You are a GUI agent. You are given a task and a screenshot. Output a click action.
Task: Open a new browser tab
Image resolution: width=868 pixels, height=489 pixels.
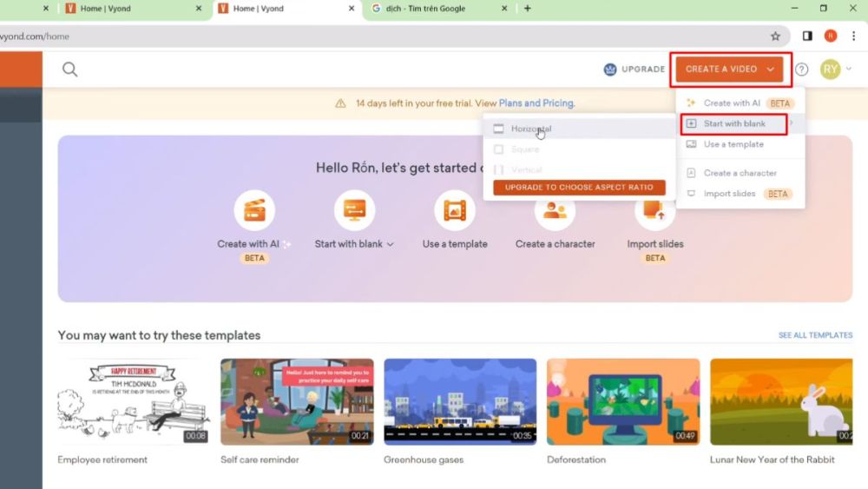point(528,9)
